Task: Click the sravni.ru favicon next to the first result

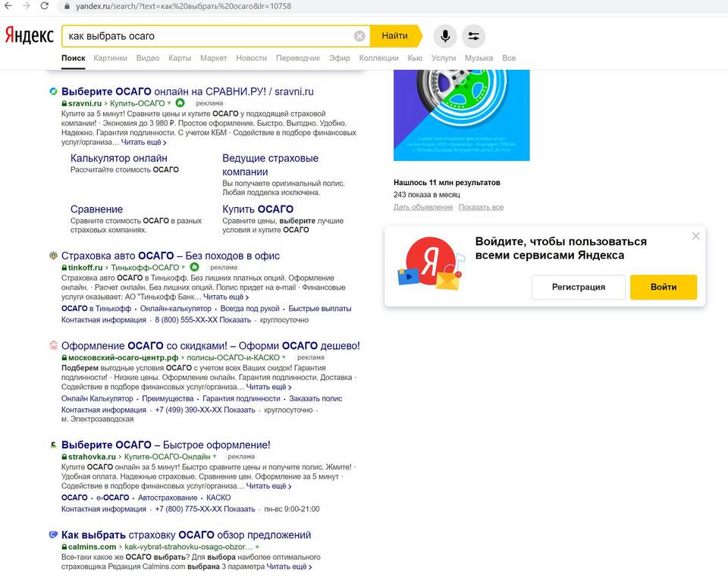Action: (53, 92)
